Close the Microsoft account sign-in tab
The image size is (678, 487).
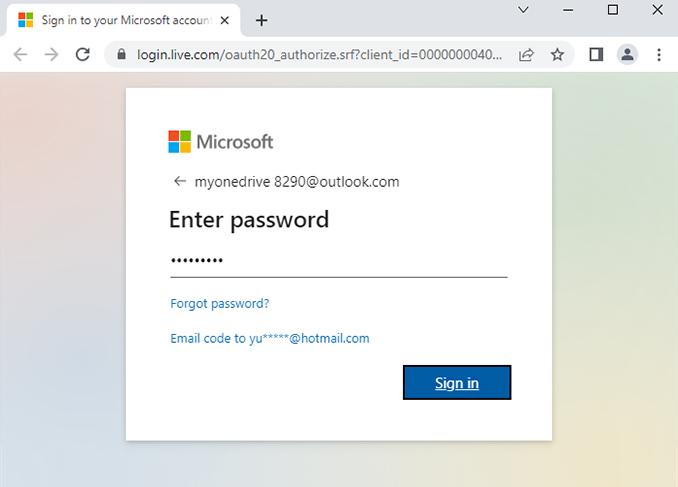click(x=226, y=20)
